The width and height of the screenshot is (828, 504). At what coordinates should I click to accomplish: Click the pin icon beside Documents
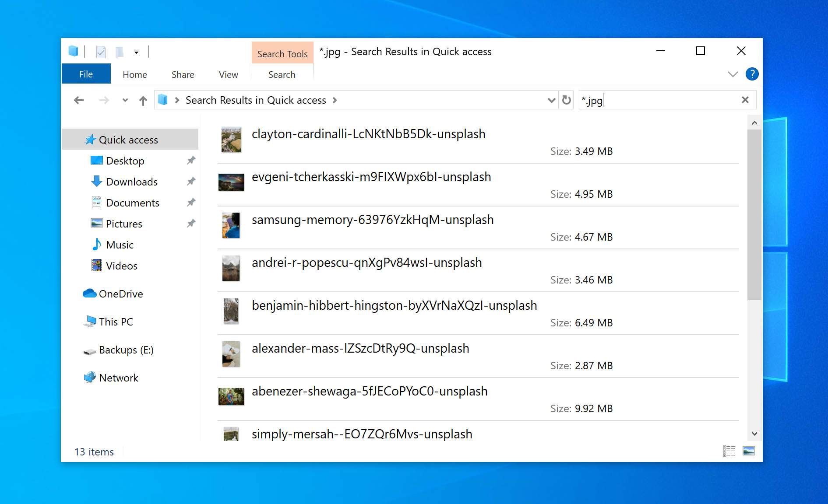(x=191, y=203)
